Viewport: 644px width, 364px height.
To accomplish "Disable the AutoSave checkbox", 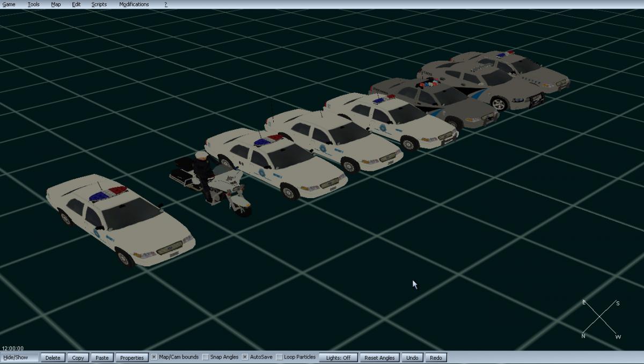I will (245, 357).
